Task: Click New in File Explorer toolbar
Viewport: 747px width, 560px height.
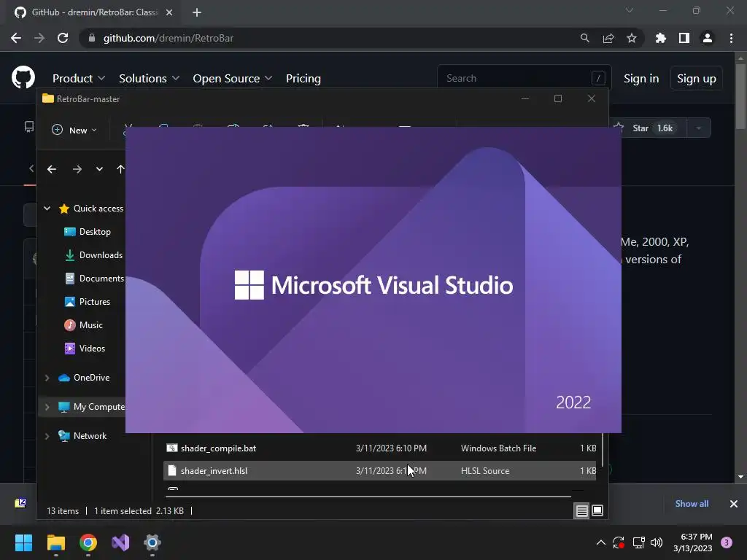Action: 74,130
